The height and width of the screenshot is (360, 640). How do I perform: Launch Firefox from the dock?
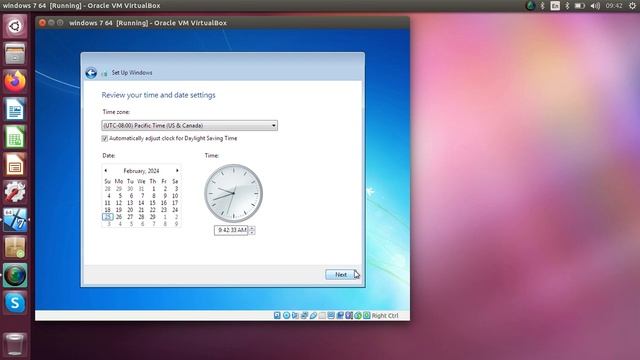point(15,81)
